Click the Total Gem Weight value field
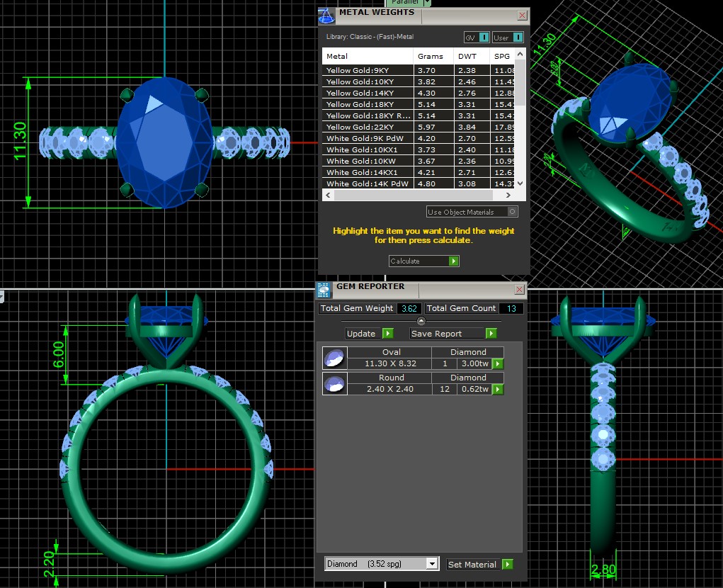The image size is (723, 588). (x=409, y=309)
